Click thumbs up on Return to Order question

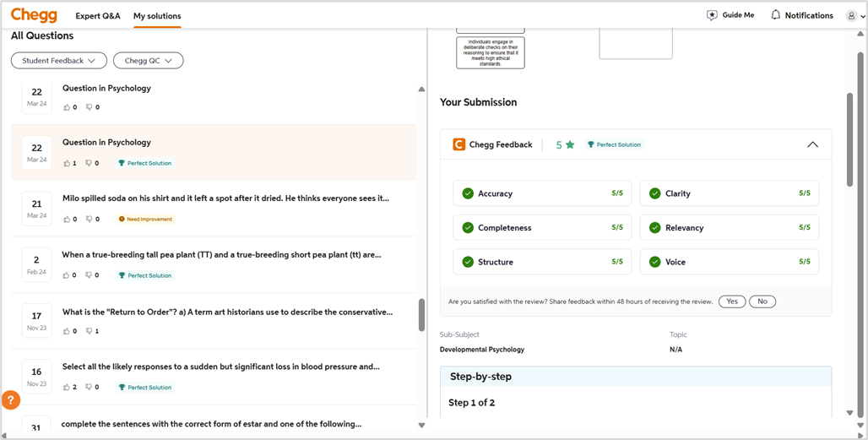pos(67,331)
